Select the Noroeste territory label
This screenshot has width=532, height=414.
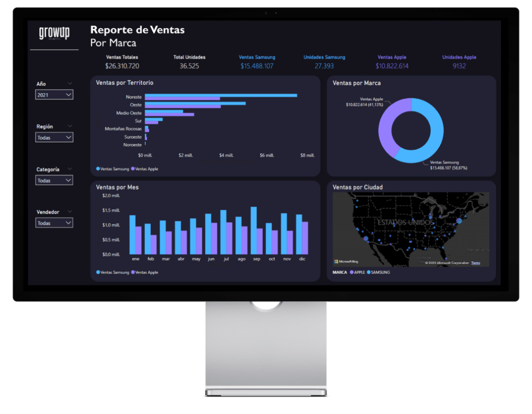[133, 145]
